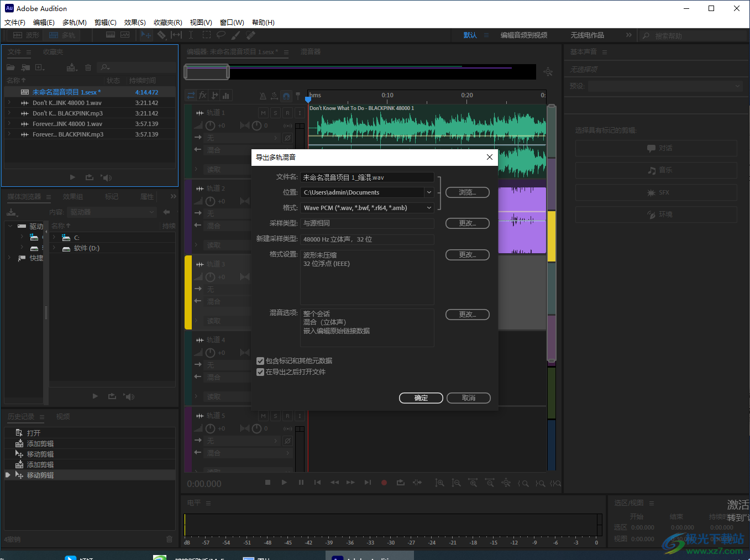This screenshot has height=560, width=750.
Task: Confirm export with 确定 button
Action: pyautogui.click(x=421, y=398)
